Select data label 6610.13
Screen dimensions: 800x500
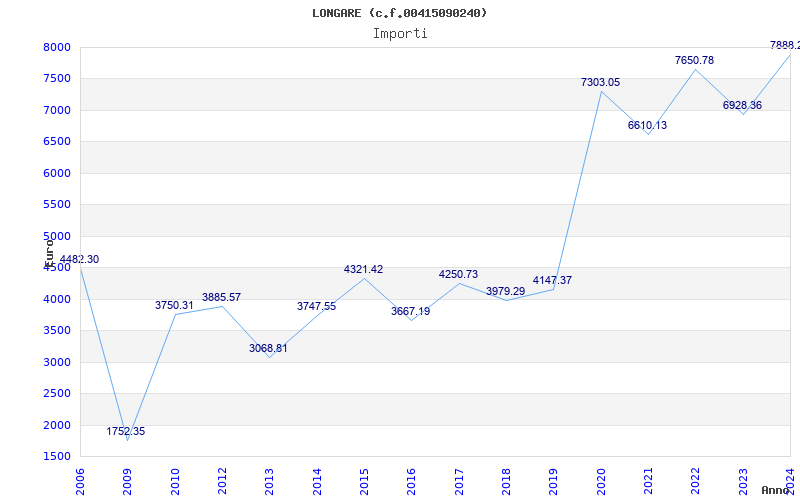(647, 125)
